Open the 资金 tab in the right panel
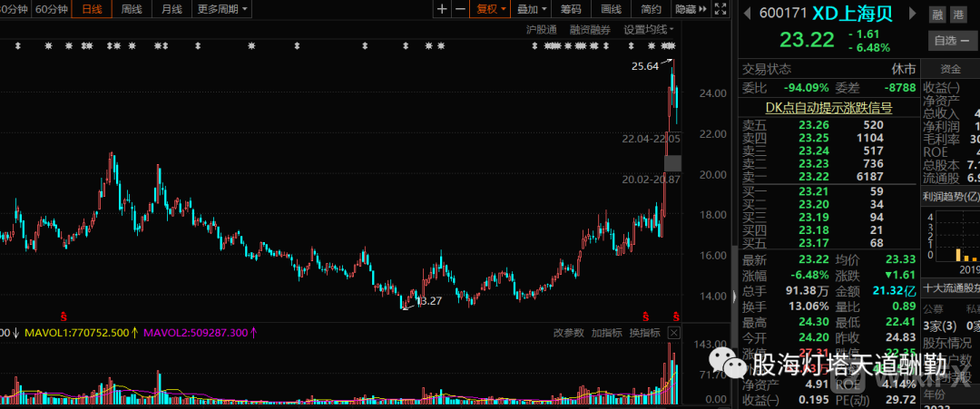Image resolution: width=980 pixels, height=409 pixels. click(x=950, y=69)
